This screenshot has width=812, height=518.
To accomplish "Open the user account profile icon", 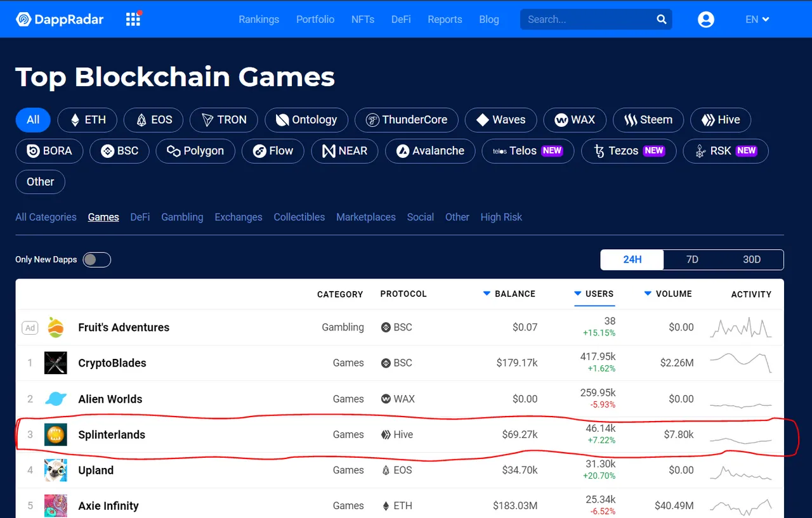I will coord(706,19).
